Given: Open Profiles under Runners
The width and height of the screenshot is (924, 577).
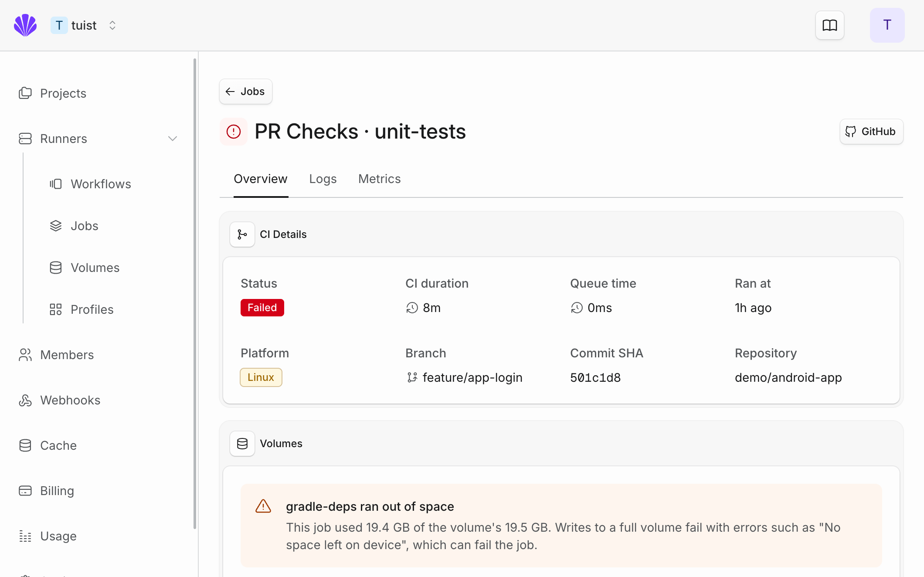Looking at the screenshot, I should pos(92,309).
